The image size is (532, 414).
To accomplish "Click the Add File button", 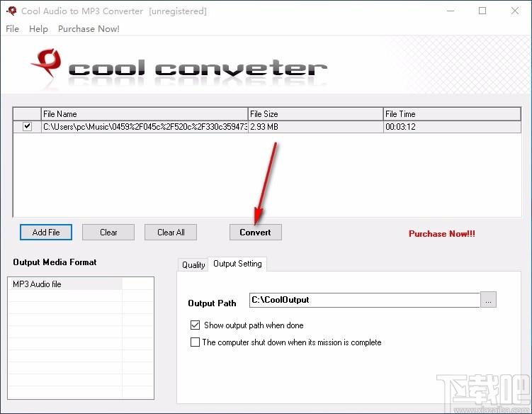I will point(46,233).
